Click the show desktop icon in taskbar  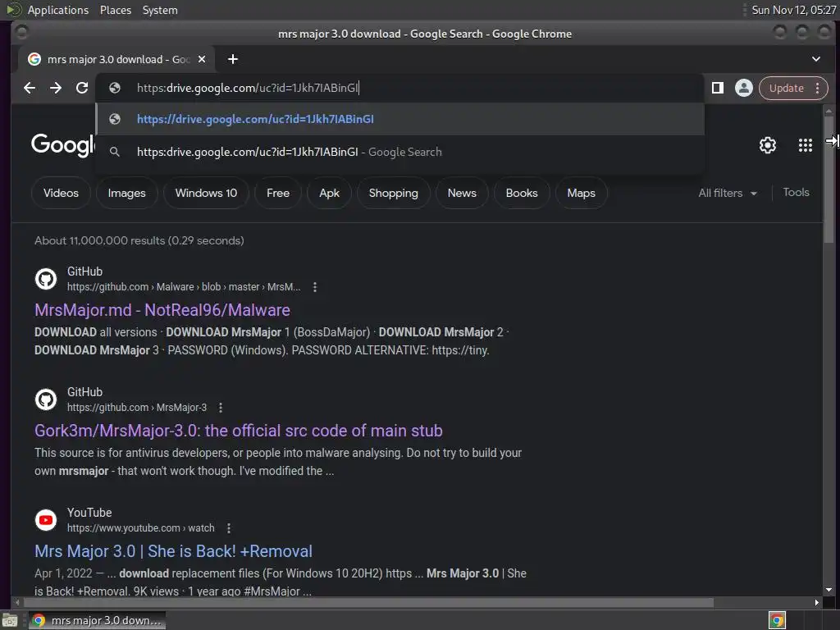[10, 620]
